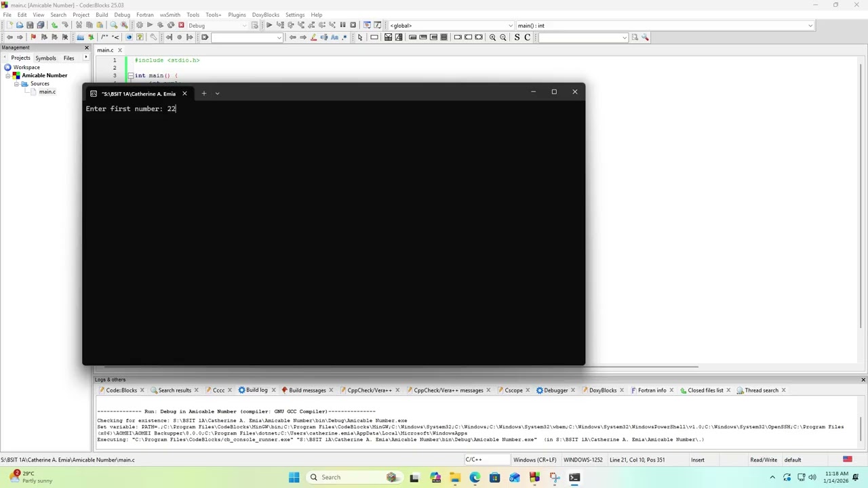The image size is (868, 488).
Task: Close the Logs & others panel
Action: pos(863,380)
